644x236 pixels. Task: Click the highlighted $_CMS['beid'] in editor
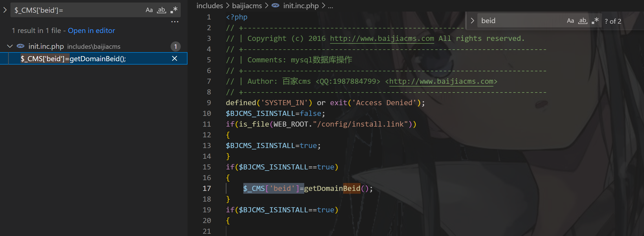(x=274, y=188)
